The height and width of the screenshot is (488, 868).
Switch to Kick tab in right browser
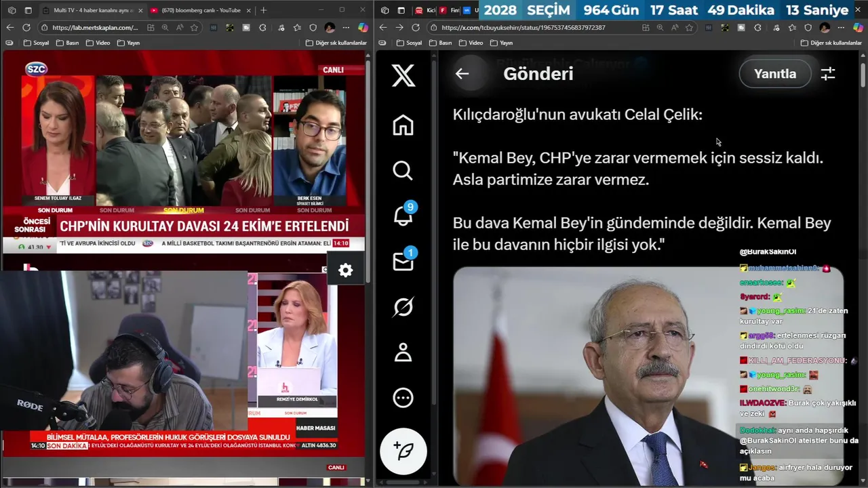click(425, 10)
